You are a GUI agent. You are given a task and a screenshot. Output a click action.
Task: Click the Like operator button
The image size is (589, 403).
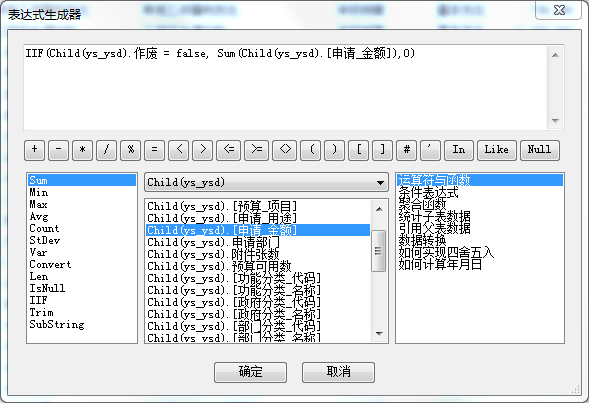point(497,150)
